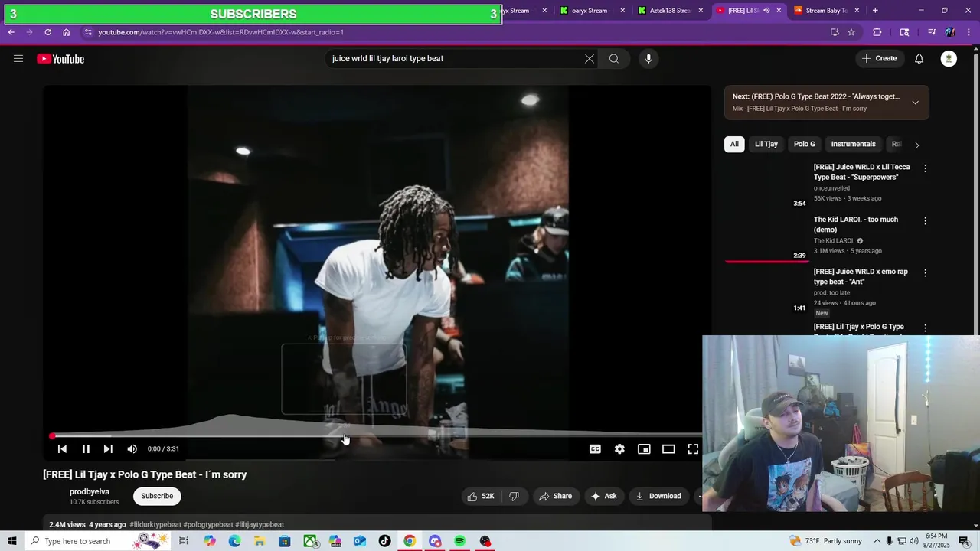Download this video
This screenshot has width=980, height=551.
658,496
